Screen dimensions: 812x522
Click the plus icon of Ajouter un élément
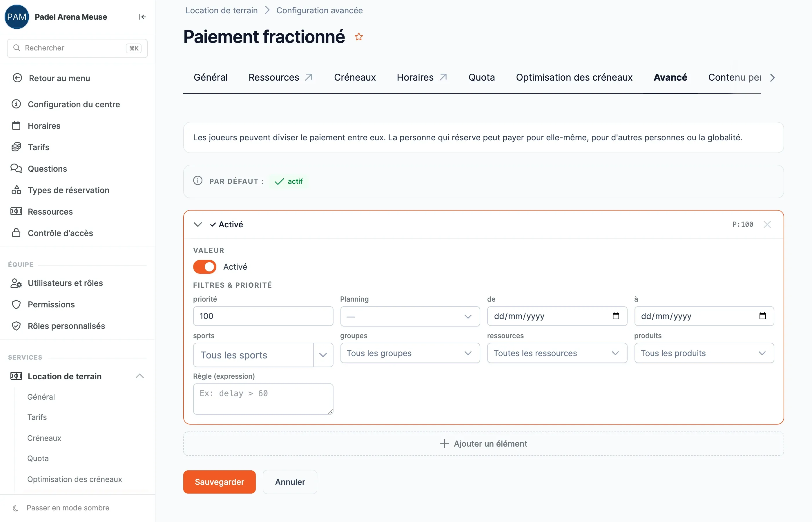tap(444, 444)
